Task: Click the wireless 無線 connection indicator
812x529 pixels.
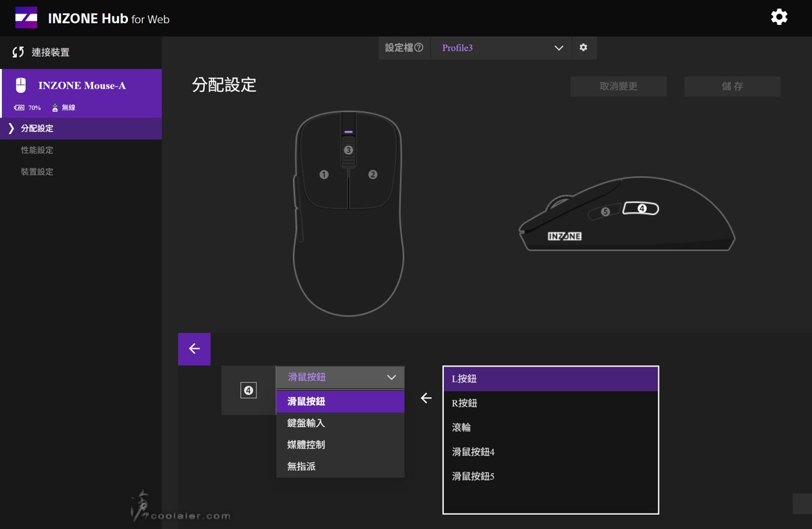Action: click(64, 108)
